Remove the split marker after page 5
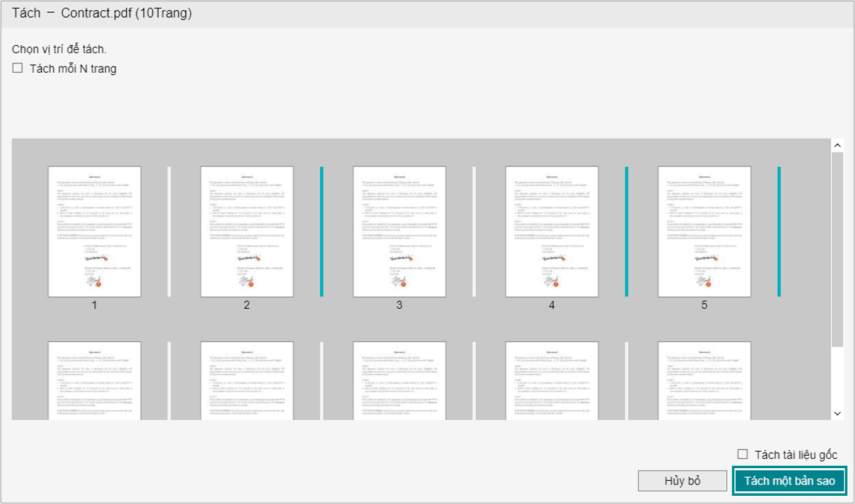Viewport: 855px width, 504px height. coord(780,232)
